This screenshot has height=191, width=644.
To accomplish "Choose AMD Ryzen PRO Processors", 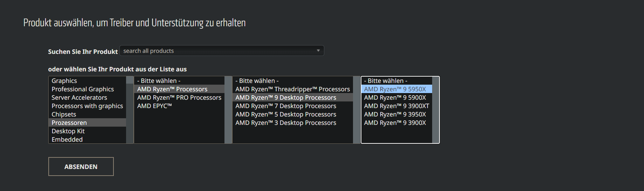I will pos(179,98).
